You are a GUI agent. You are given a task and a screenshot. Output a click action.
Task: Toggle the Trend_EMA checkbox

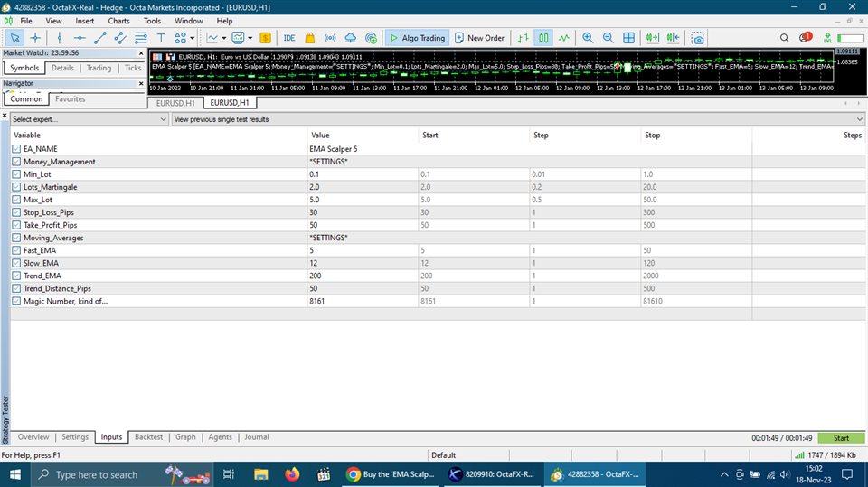pos(16,276)
